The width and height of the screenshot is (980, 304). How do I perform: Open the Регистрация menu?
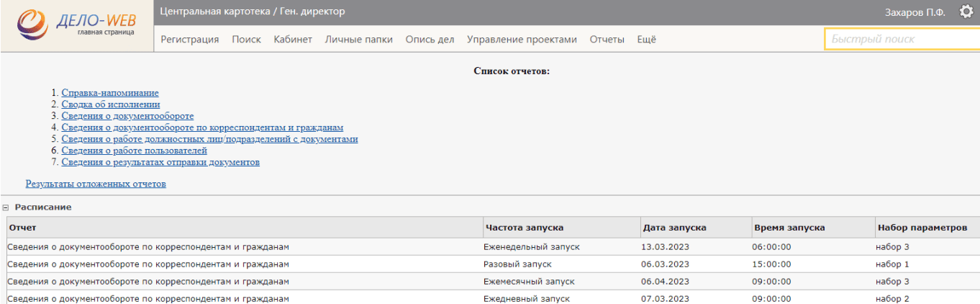[x=189, y=40]
